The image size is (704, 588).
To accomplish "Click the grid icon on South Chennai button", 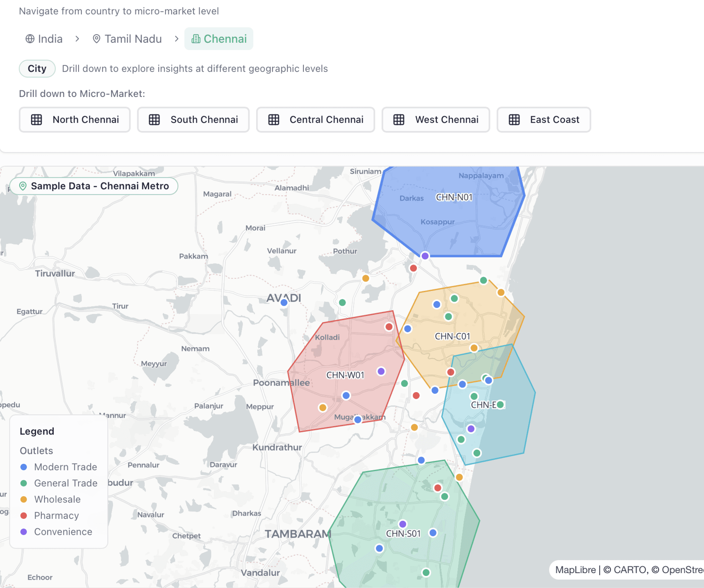I will tap(154, 120).
